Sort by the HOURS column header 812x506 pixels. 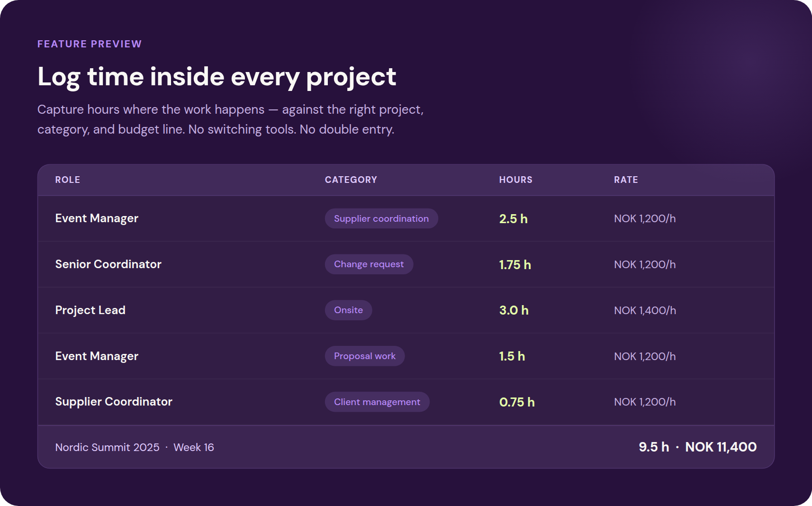515,180
